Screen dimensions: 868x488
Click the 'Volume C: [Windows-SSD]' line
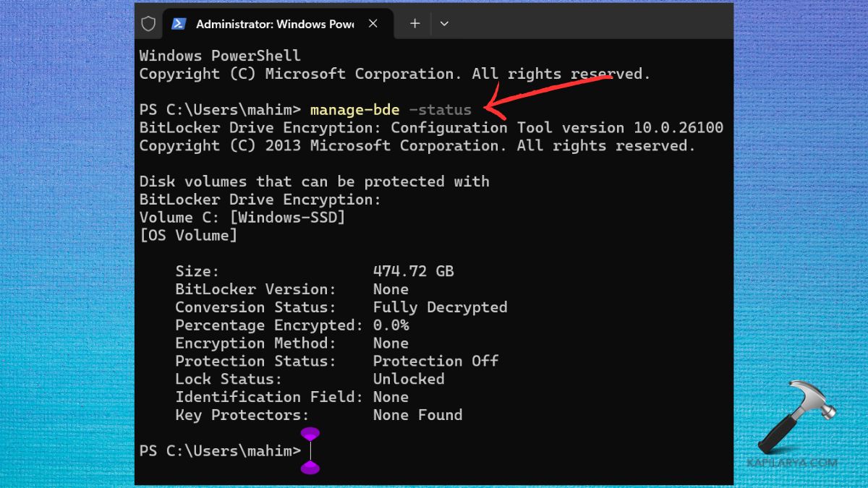[242, 217]
